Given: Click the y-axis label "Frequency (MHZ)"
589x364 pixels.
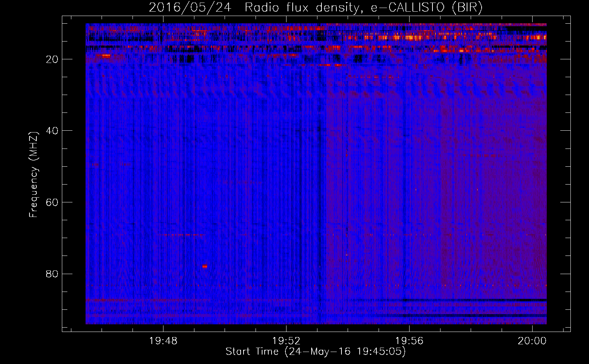Looking at the screenshot, I should coord(33,175).
